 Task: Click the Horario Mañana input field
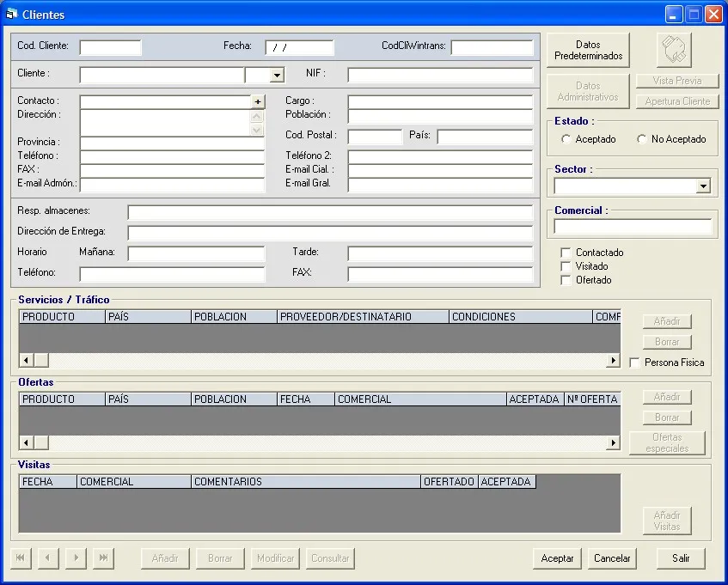pyautogui.click(x=196, y=253)
